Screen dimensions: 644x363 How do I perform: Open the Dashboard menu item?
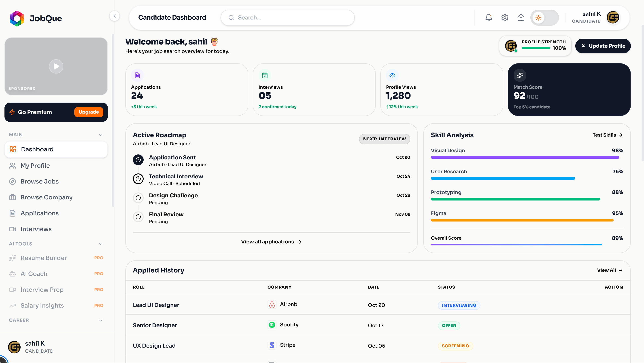coord(56,149)
